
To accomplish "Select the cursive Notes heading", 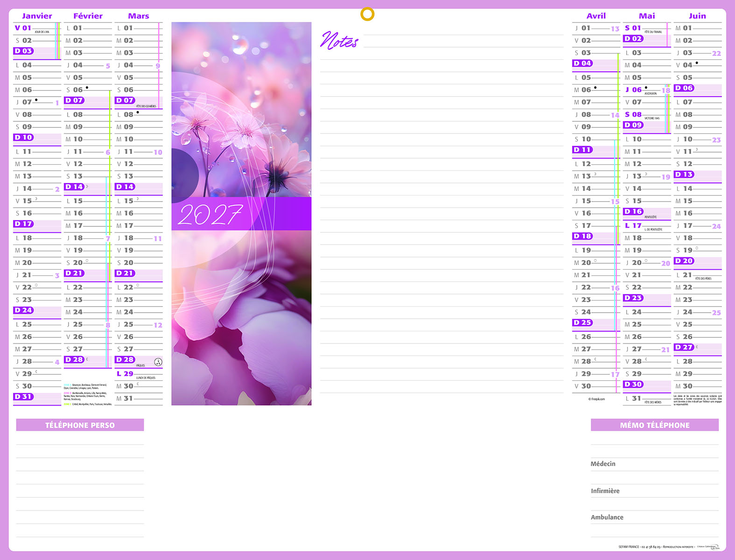I will click(339, 41).
